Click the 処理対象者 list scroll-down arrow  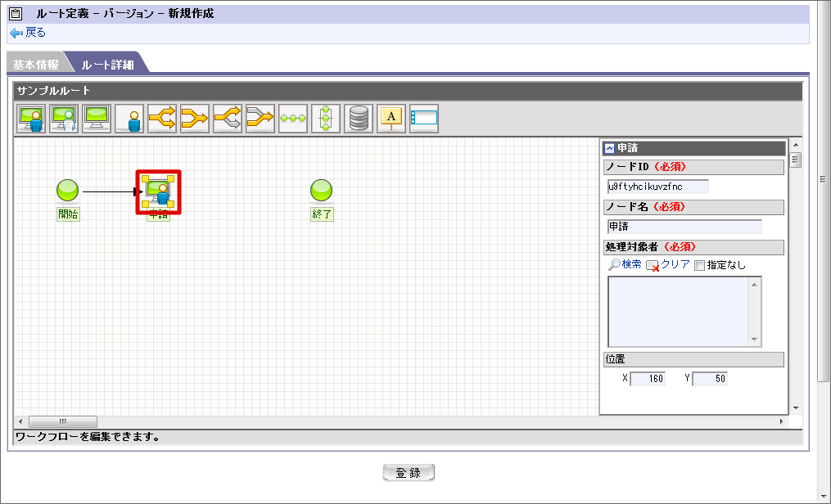pos(754,340)
